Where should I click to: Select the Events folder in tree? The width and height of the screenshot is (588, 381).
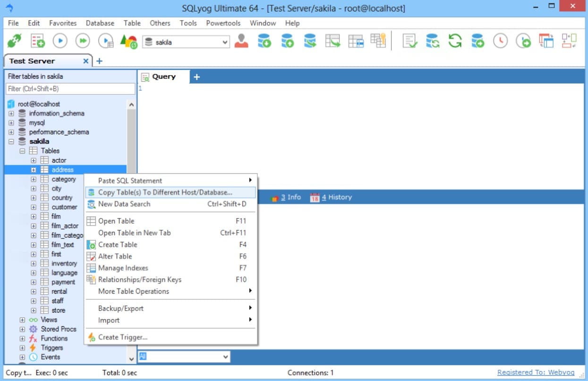point(51,357)
